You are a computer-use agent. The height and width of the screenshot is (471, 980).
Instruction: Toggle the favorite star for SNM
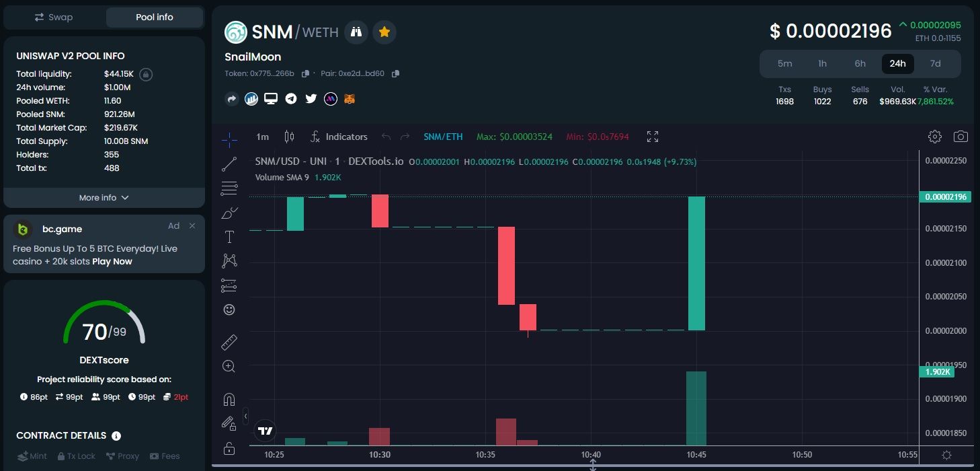point(384,32)
